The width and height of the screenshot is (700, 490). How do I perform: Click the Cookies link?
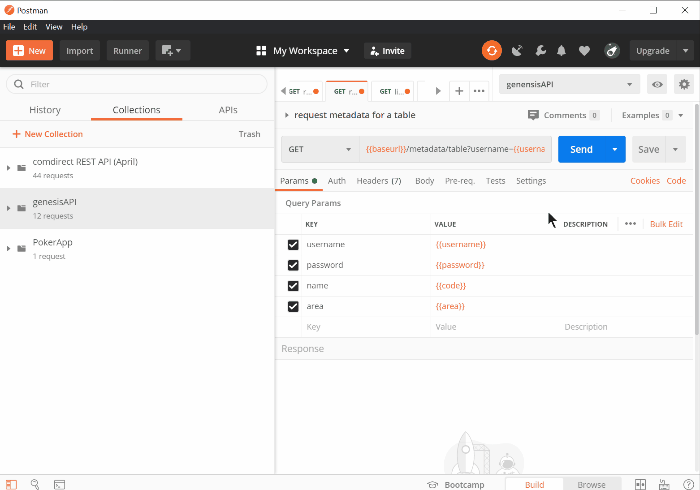[x=645, y=181]
